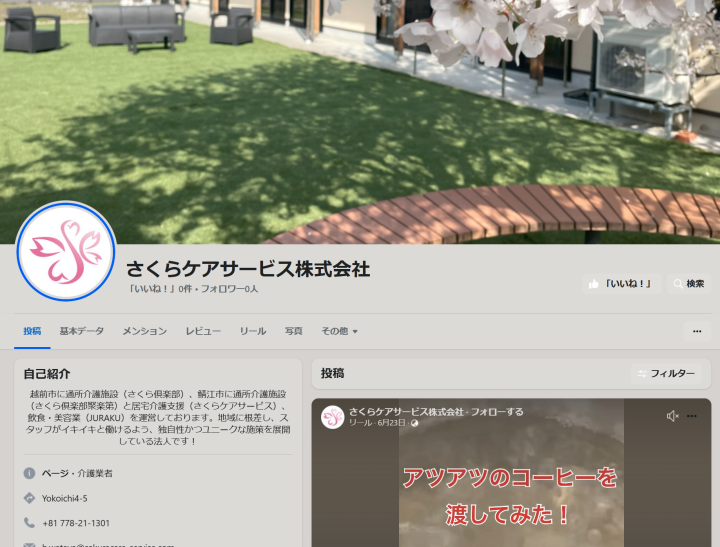Click the cherry blossom cover photo

[x=360, y=122]
